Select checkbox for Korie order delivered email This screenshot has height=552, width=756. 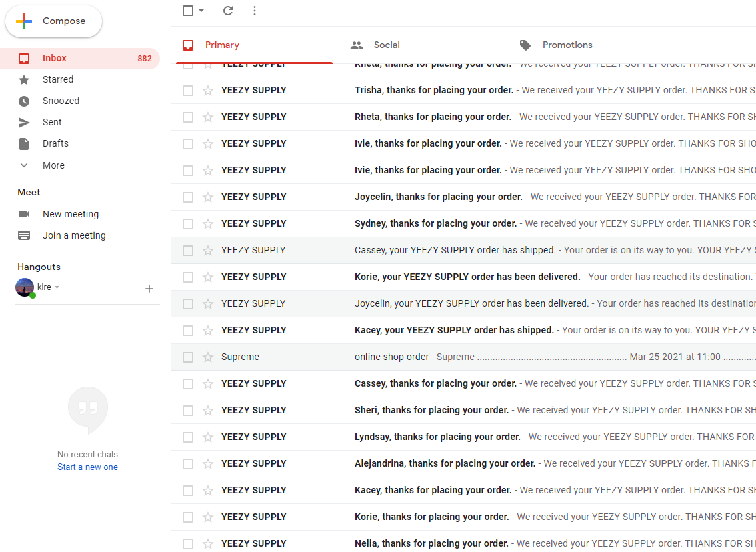[188, 277]
